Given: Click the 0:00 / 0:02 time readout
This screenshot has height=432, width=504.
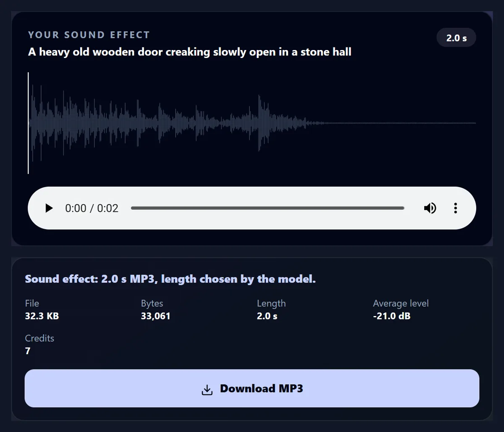Looking at the screenshot, I should (x=92, y=208).
